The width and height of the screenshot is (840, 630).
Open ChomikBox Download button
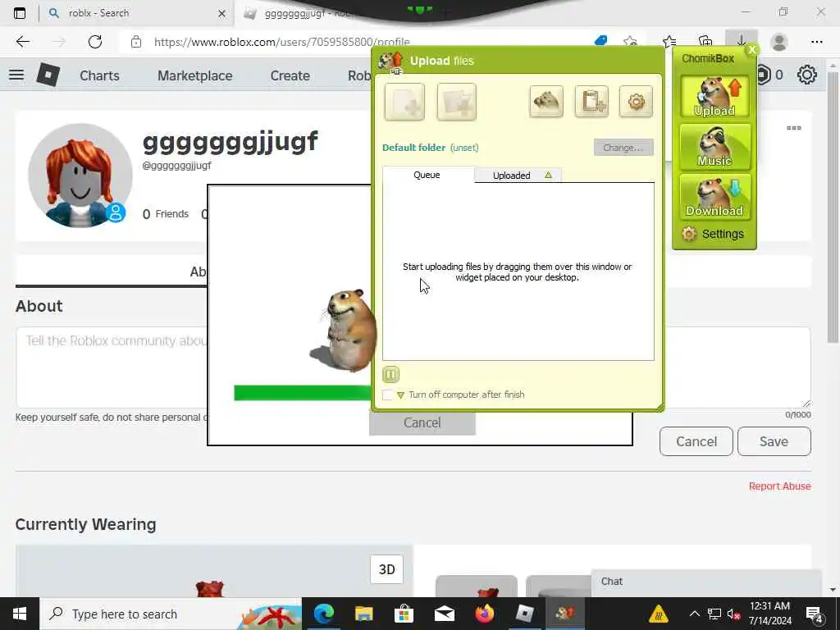coord(714,197)
